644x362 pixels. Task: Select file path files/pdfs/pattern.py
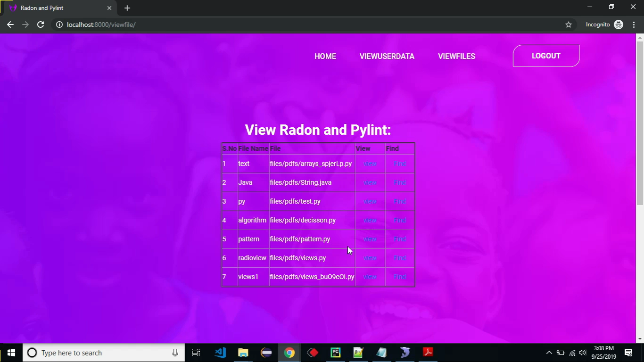[x=300, y=239]
